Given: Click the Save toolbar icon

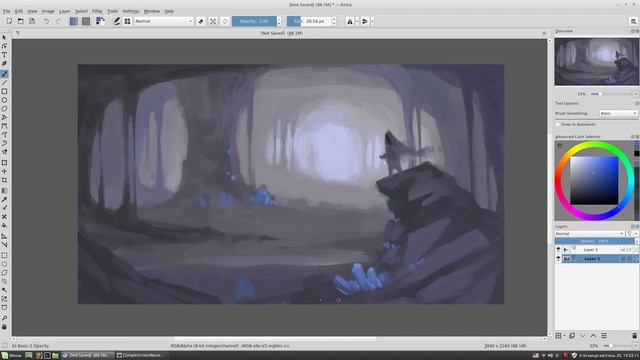Looking at the screenshot, I should [32, 21].
